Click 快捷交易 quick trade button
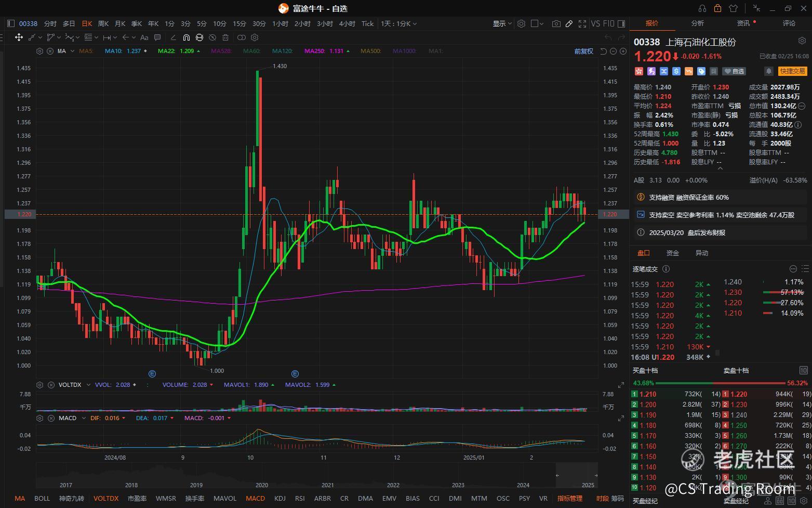 [792, 71]
